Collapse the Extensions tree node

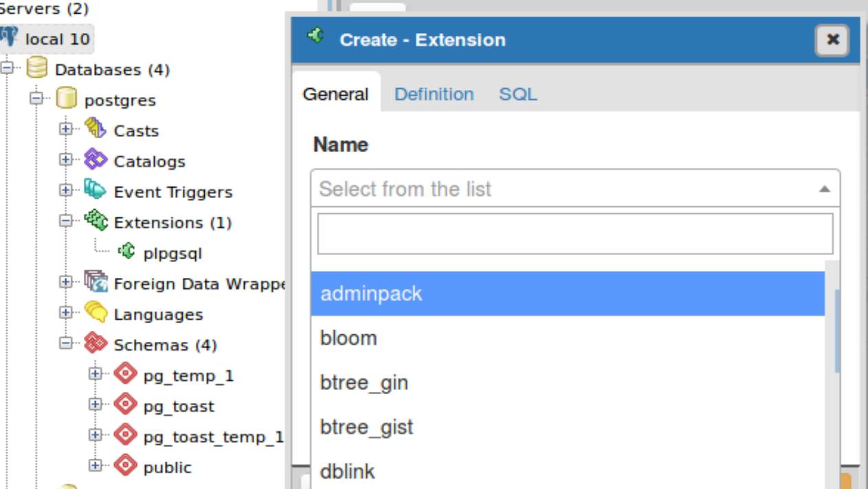(66, 221)
